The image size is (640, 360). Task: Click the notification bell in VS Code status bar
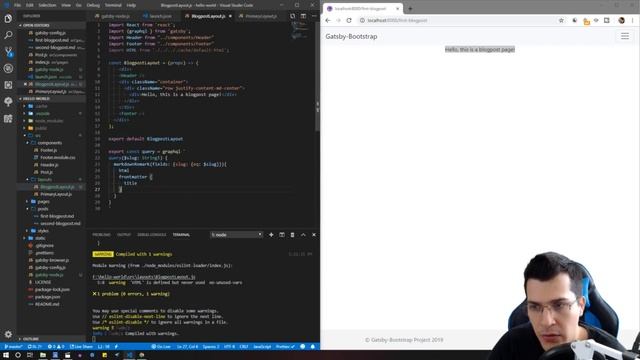[x=313, y=347]
